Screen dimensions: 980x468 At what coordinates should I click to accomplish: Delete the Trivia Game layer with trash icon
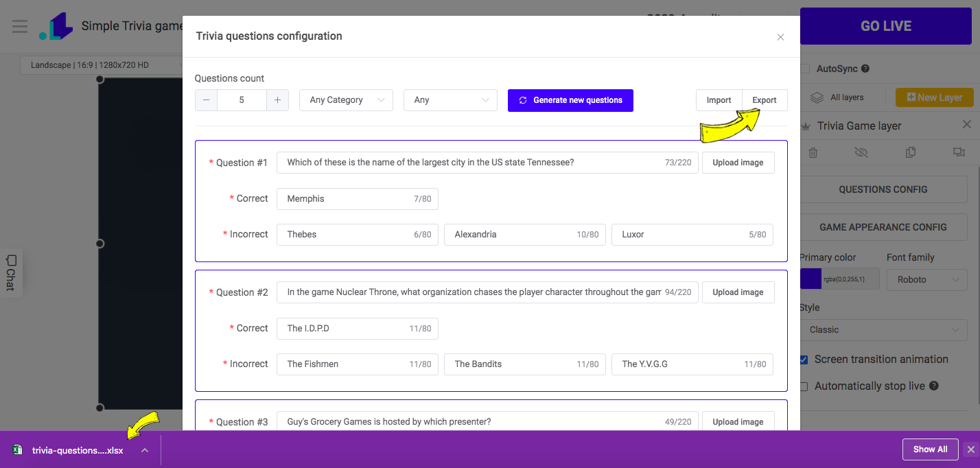pyautogui.click(x=813, y=152)
